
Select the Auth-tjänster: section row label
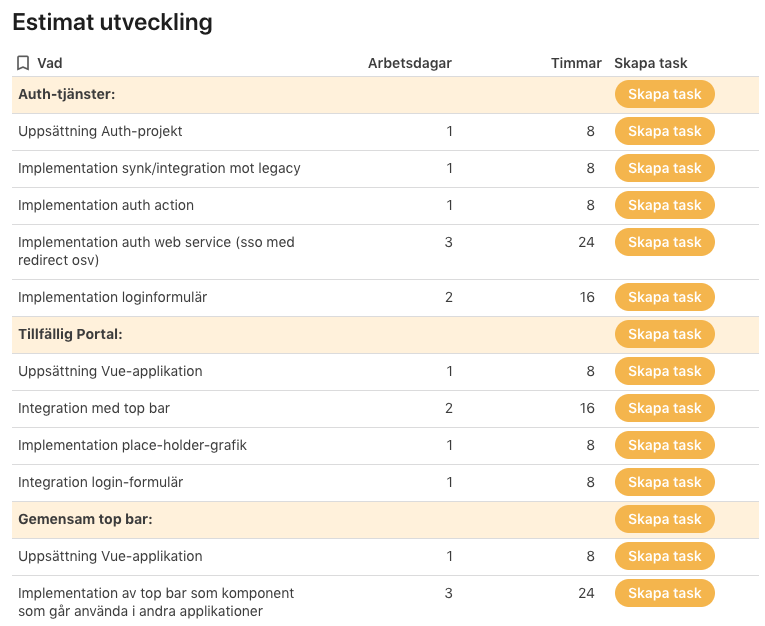pos(67,94)
